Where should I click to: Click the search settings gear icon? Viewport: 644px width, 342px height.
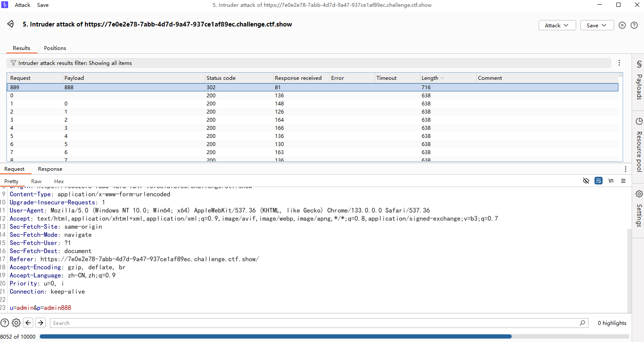pos(16,323)
